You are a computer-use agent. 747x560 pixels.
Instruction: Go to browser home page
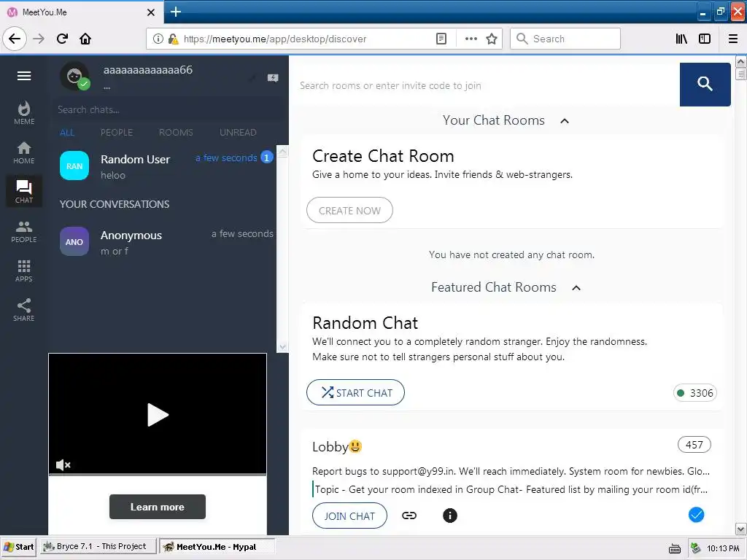tap(85, 39)
